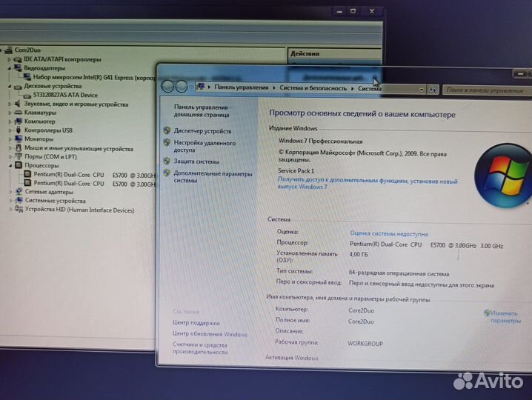
Task: Click the Процессоры category icon
Action: [19, 165]
